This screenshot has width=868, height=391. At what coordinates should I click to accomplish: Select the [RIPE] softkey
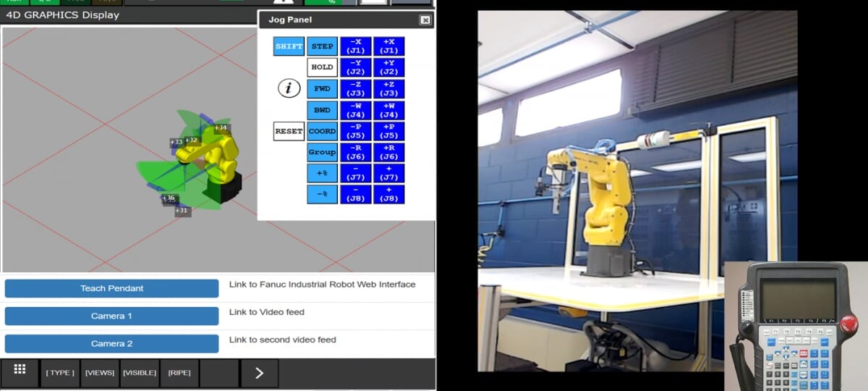pyautogui.click(x=179, y=373)
